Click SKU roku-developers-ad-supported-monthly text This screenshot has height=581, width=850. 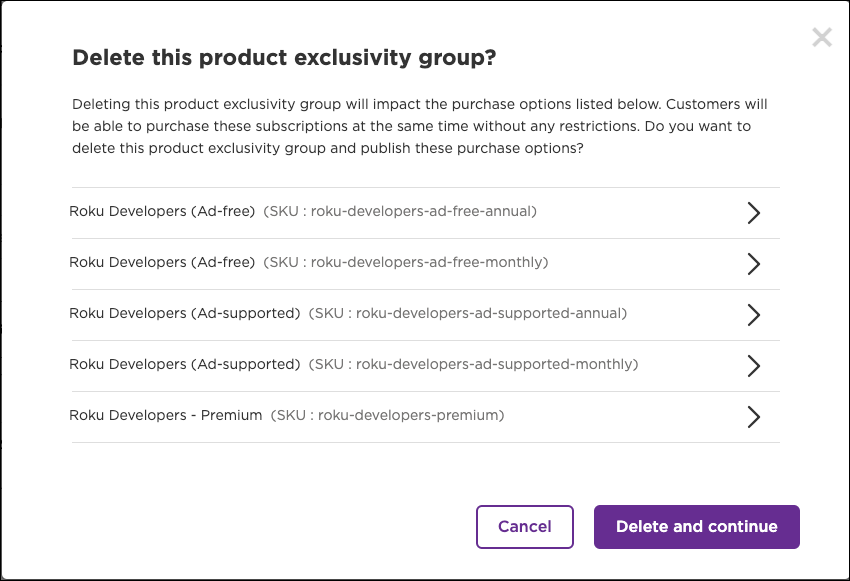click(x=473, y=364)
